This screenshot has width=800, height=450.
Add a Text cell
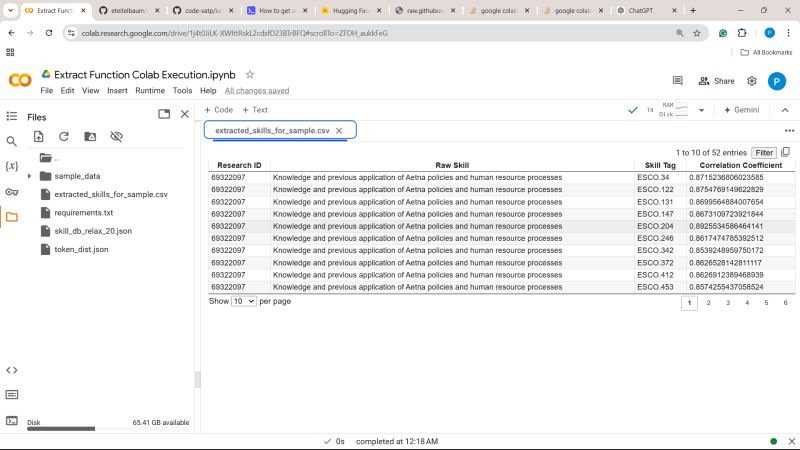click(x=255, y=110)
